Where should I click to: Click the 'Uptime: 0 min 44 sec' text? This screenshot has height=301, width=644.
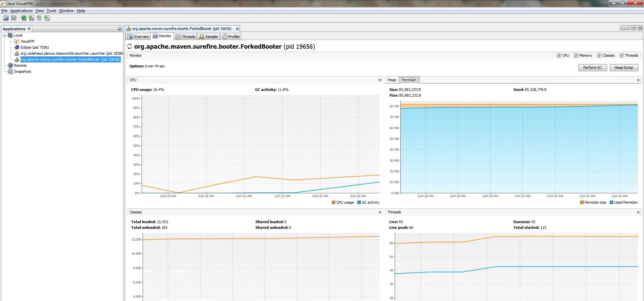pyautogui.click(x=147, y=66)
